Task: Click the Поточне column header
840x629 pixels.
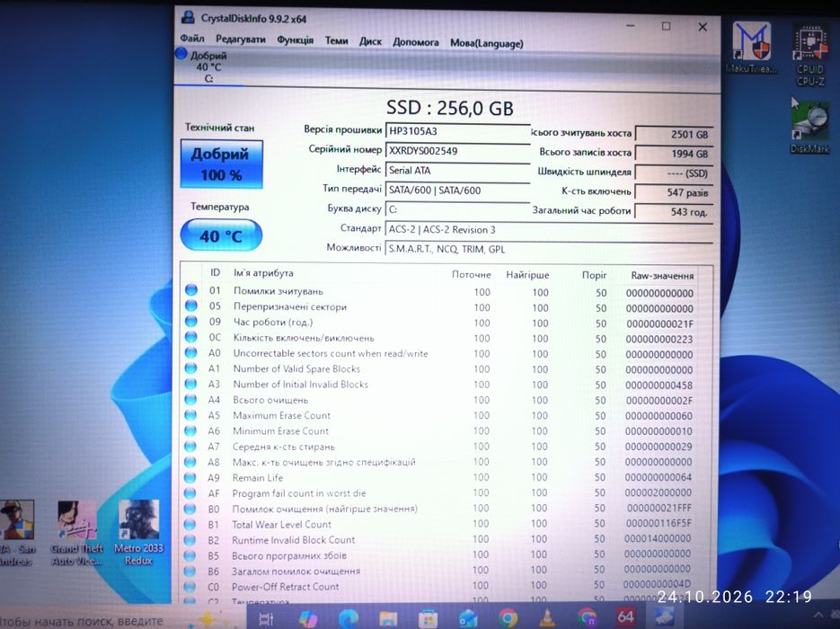Action: (471, 274)
